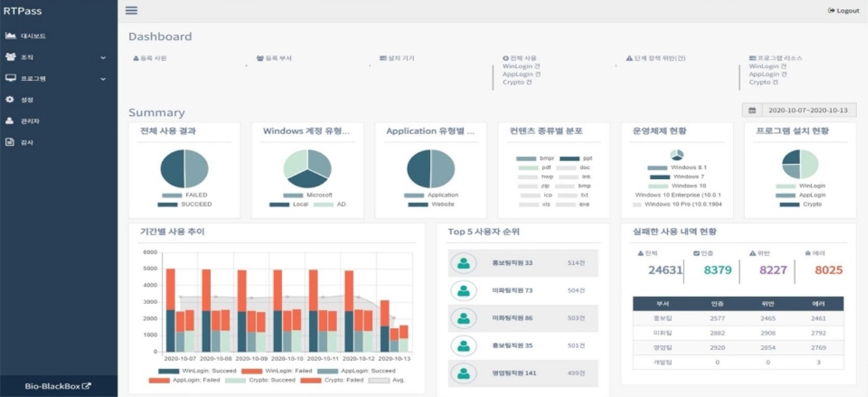Toggle Local legend in Windows 계정 chart
This screenshot has width=868, height=397.
[289, 204]
